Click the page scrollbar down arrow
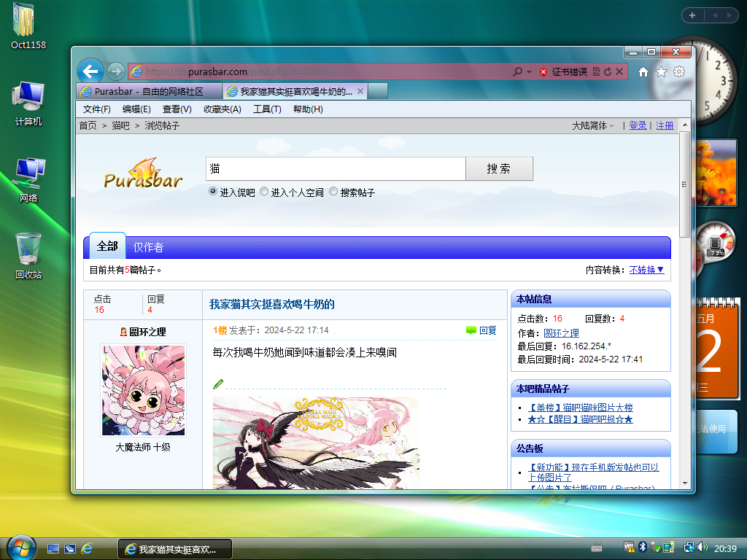This screenshot has width=747, height=560. 685,483
